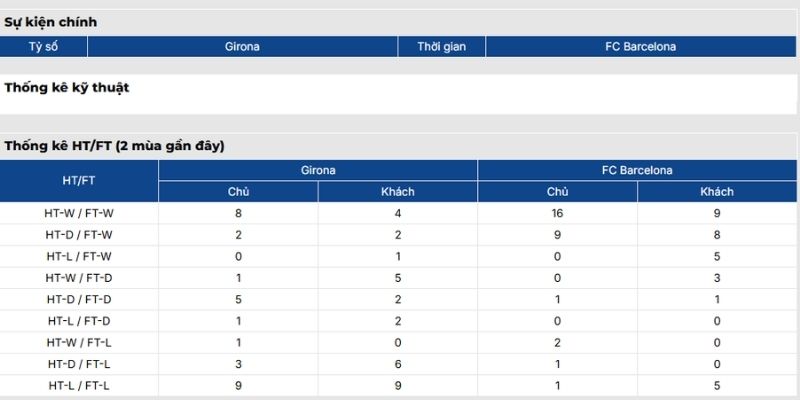Click "Thống kê HT/FT (2 mùa gần đây)" heading
Viewport: 800px width, 400px height.
(x=114, y=146)
